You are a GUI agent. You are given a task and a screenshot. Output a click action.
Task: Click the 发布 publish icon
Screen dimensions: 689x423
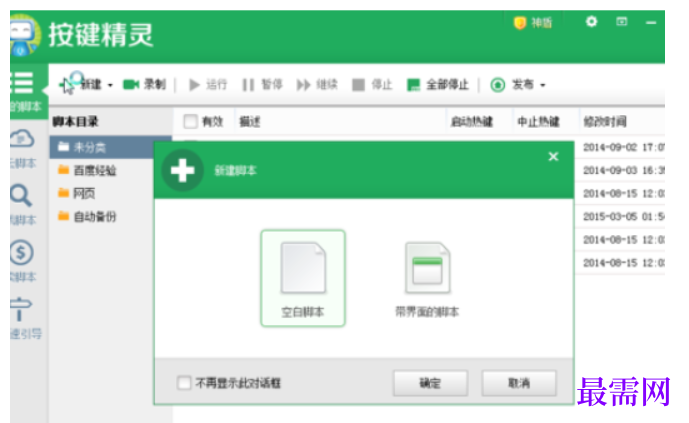click(x=497, y=84)
